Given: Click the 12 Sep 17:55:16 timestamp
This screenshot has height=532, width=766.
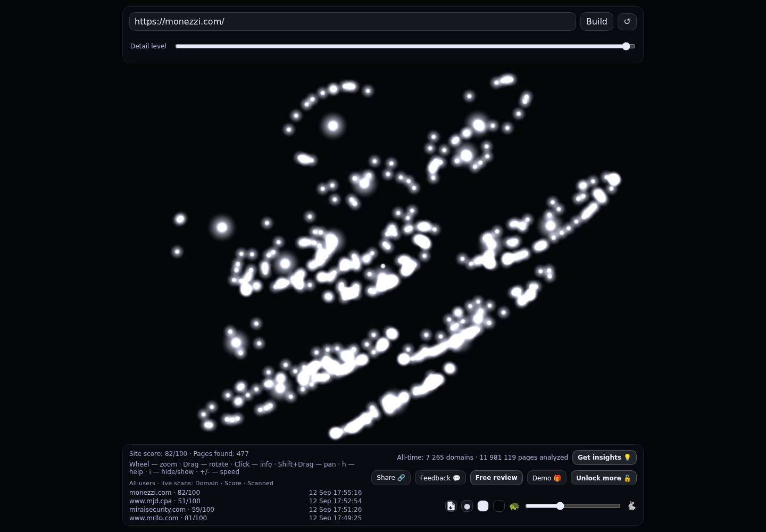Looking at the screenshot, I should coord(335,493).
